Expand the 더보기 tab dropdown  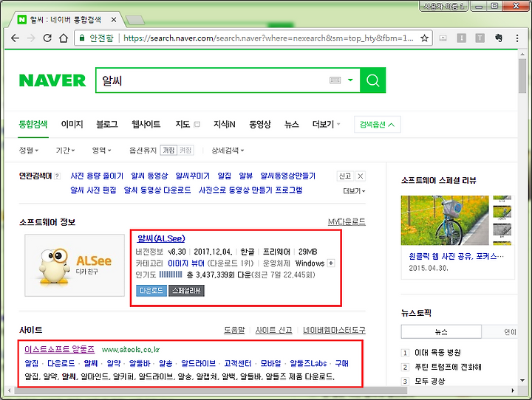point(326,125)
